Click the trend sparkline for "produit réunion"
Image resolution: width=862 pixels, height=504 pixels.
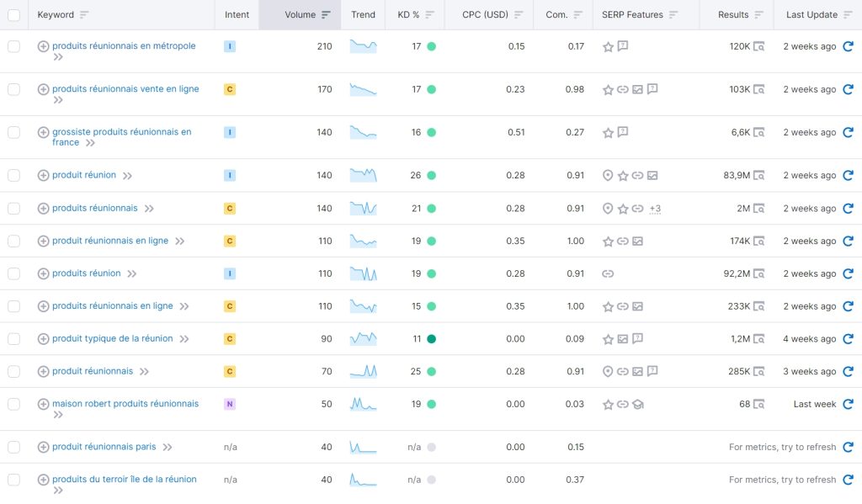click(363, 175)
